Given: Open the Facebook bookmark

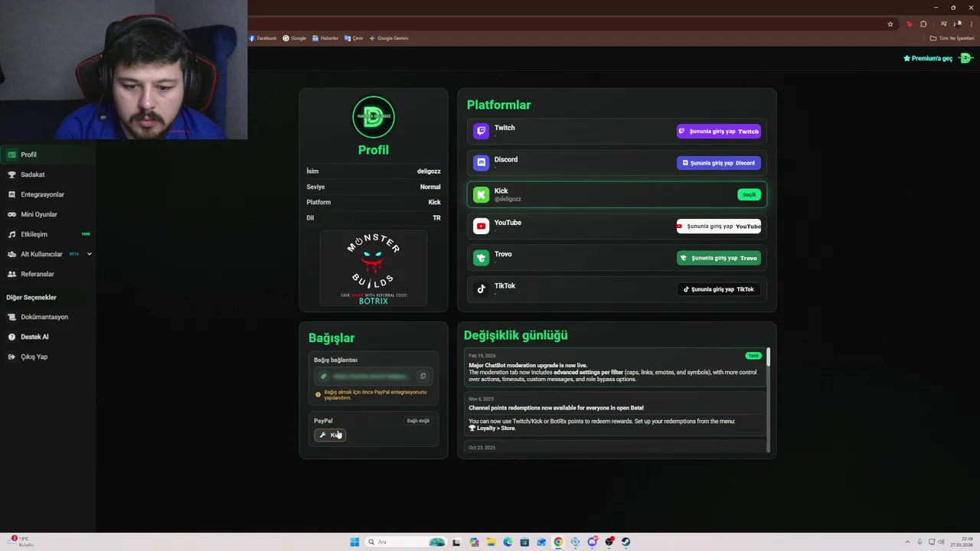Looking at the screenshot, I should (263, 38).
